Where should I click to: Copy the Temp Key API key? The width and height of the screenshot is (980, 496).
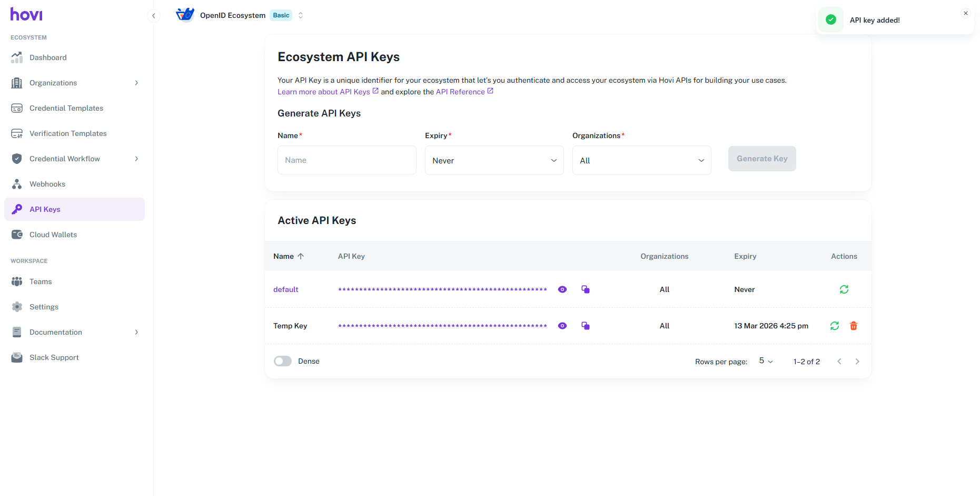tap(585, 326)
